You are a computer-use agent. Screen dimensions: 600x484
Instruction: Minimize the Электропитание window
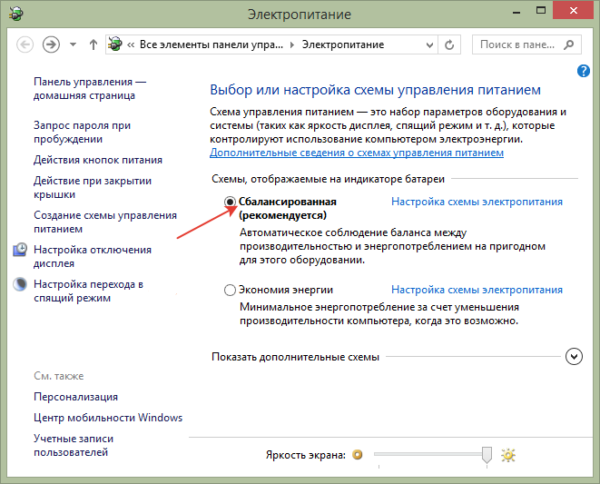tap(517, 12)
